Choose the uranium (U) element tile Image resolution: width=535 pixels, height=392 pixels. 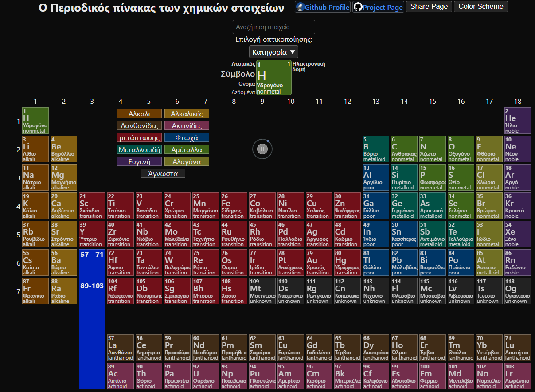pos(205,376)
